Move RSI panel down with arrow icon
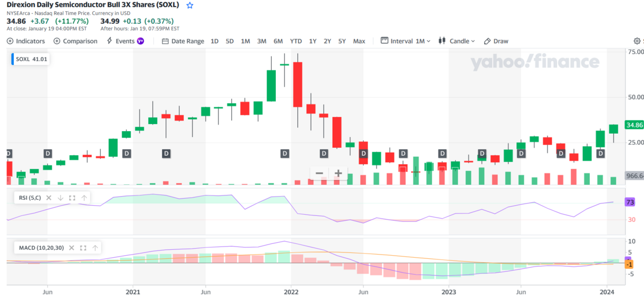The height and width of the screenshot is (297, 644). (60, 198)
